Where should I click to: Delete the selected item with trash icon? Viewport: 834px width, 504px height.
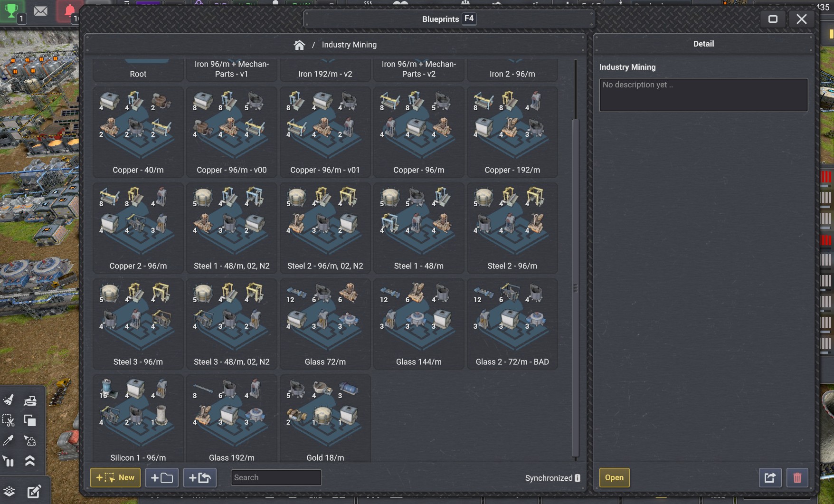pos(797,477)
